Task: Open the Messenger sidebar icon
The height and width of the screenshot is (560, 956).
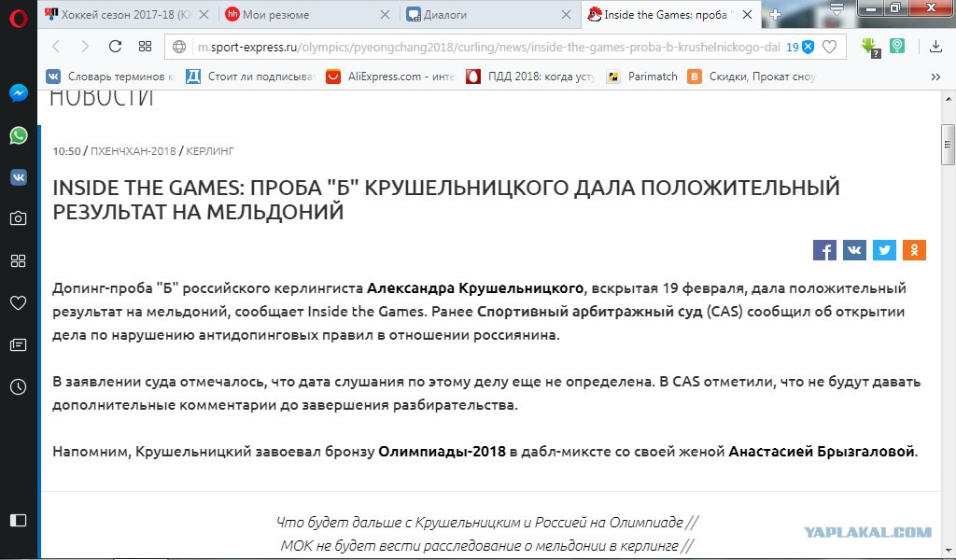Action: point(19,92)
